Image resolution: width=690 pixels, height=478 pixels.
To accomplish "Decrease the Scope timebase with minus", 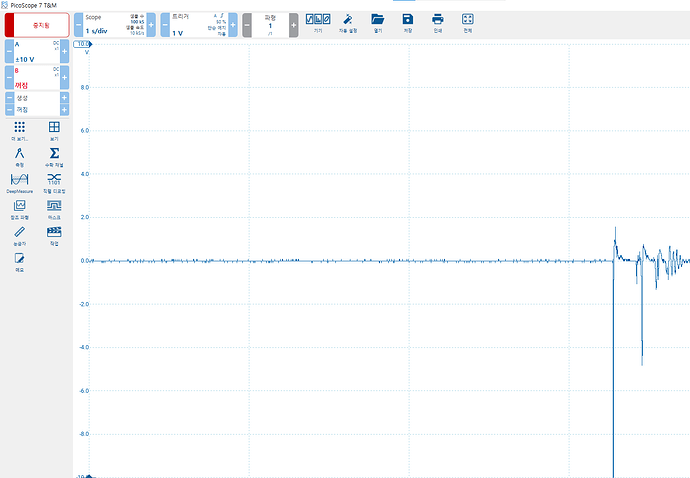I will pyautogui.click(x=78, y=25).
